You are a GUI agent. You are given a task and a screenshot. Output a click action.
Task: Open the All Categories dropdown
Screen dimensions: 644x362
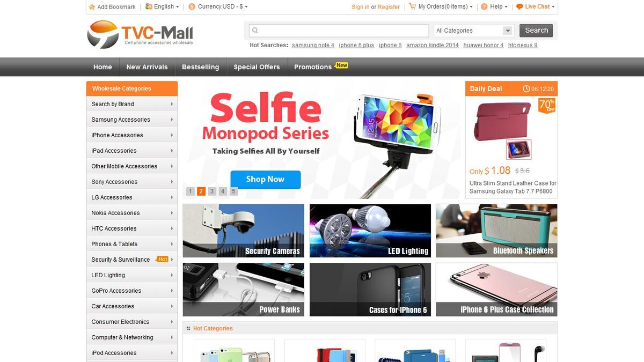click(x=473, y=31)
